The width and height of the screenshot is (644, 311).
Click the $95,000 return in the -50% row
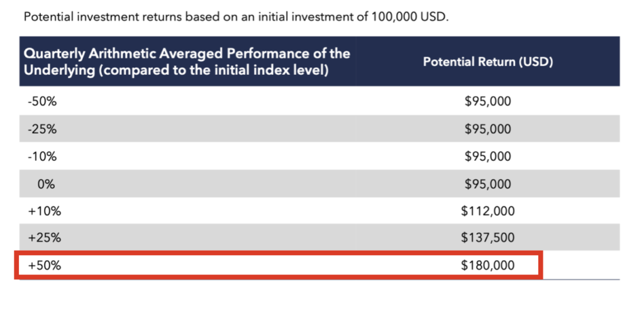coord(487,102)
